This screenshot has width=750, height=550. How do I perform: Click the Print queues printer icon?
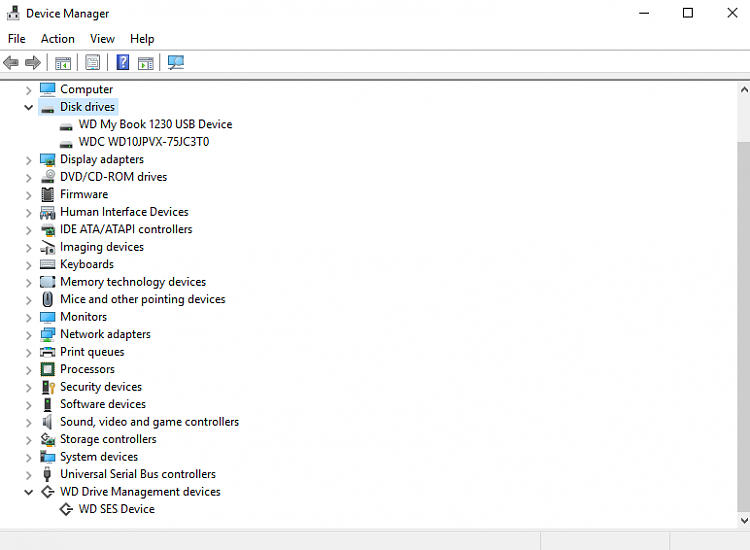pos(47,352)
